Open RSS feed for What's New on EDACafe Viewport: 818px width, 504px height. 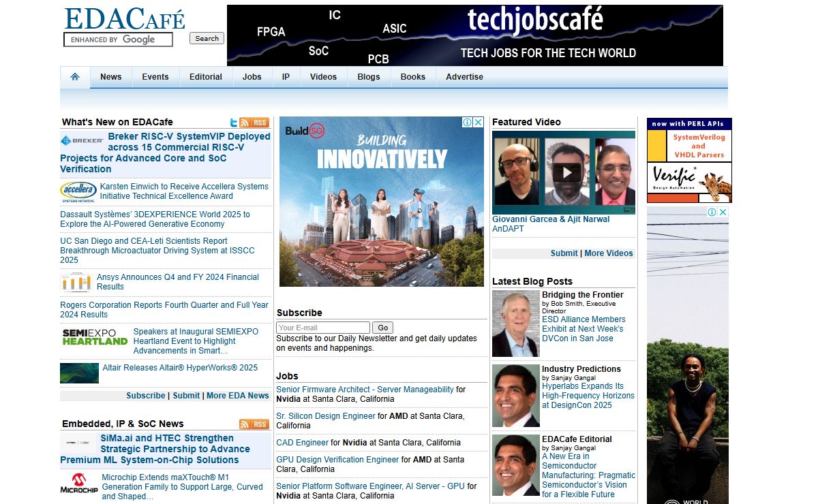click(254, 123)
